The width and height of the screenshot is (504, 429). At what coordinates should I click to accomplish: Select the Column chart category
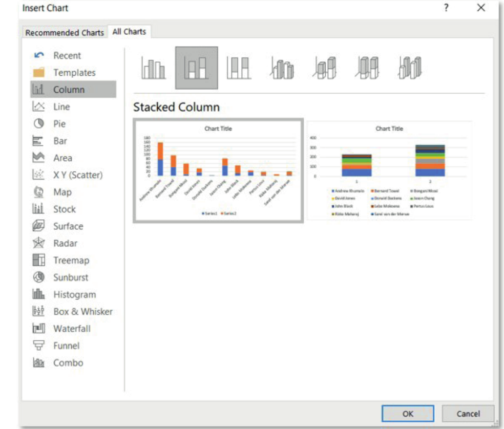click(73, 90)
